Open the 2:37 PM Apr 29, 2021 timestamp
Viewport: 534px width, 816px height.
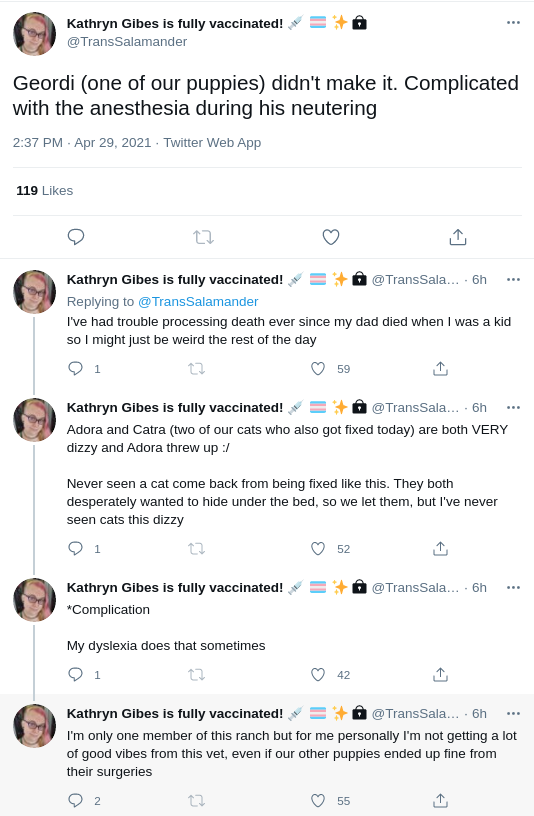coord(82,143)
